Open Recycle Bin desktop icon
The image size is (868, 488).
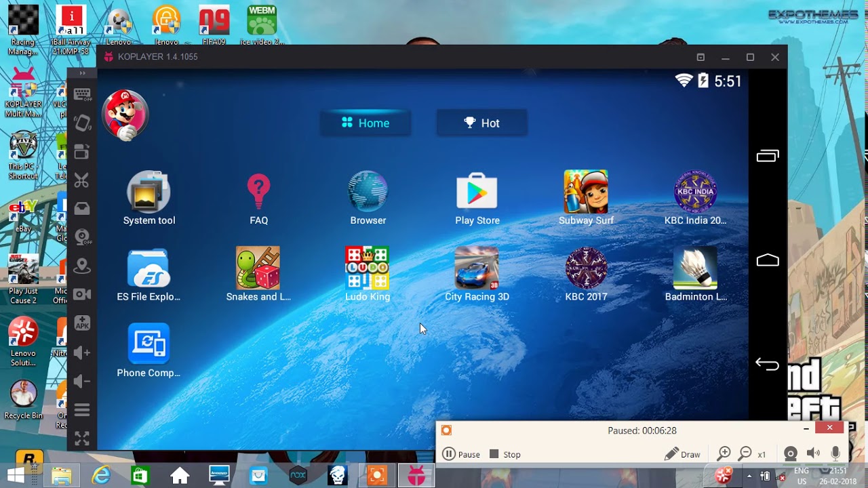tap(23, 400)
